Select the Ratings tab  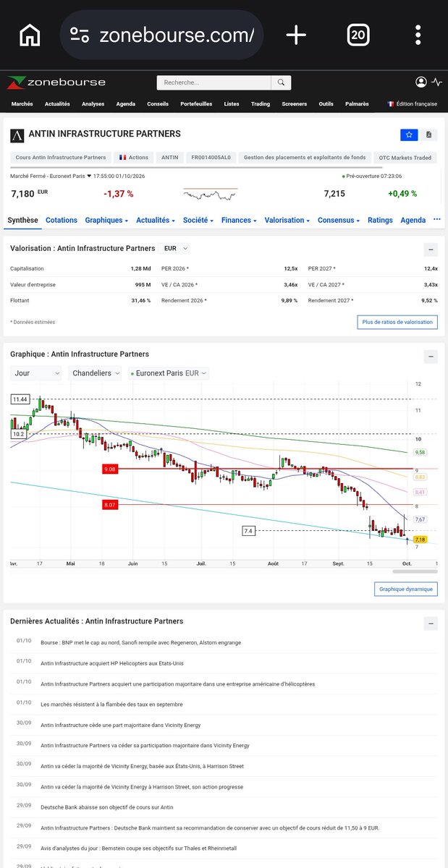[380, 220]
